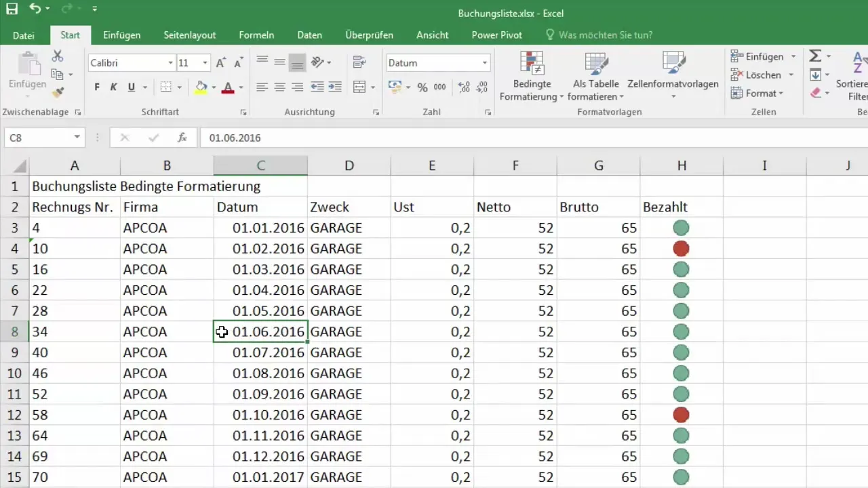Screen dimensions: 868x488
Task: Switch to the Power Pivot tab
Action: [497, 35]
